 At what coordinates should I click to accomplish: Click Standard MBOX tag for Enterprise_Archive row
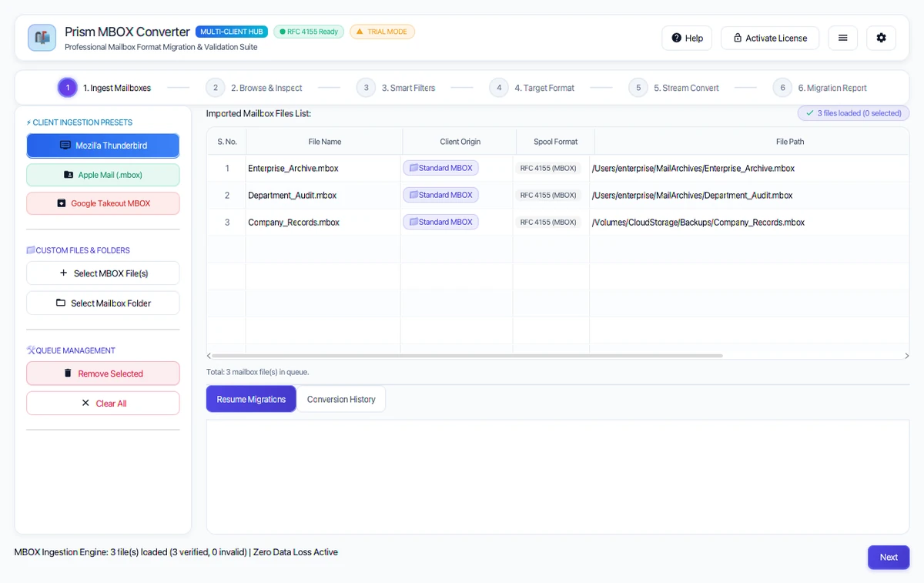pos(440,168)
